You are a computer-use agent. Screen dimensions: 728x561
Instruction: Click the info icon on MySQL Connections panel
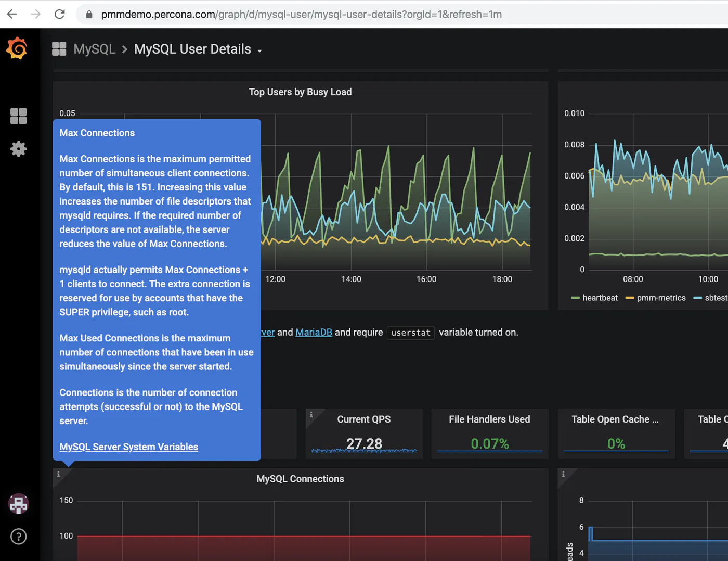coord(58,474)
